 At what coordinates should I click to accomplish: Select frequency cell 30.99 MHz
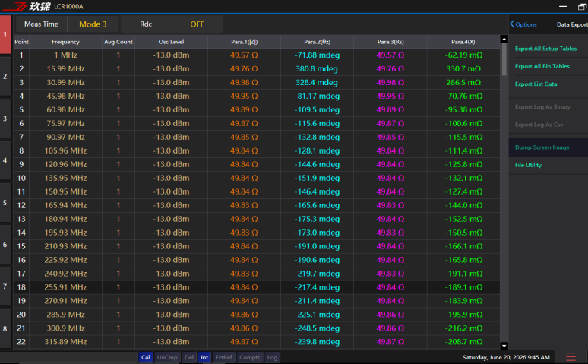(65, 83)
